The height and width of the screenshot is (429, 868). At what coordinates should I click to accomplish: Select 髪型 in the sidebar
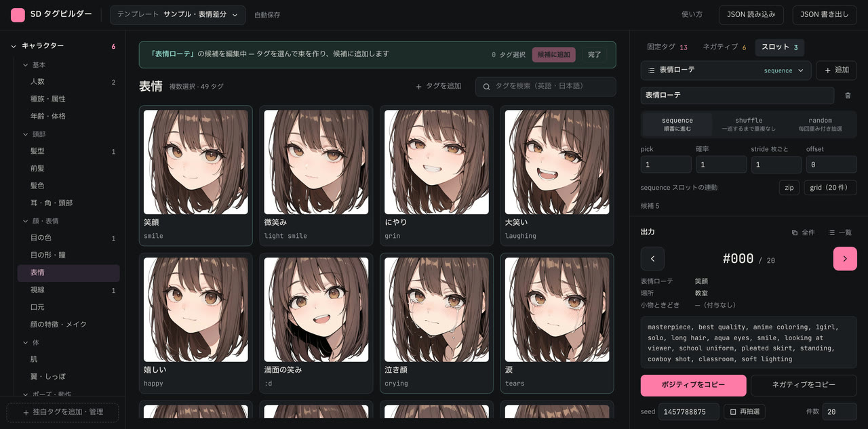[68, 151]
